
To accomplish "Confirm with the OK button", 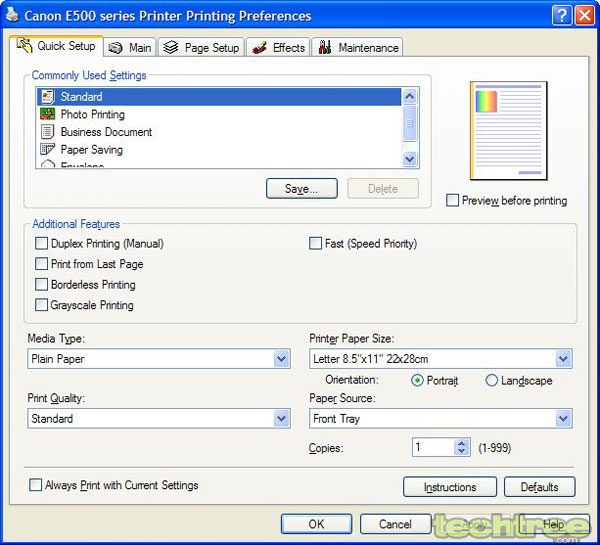I will pos(316,524).
